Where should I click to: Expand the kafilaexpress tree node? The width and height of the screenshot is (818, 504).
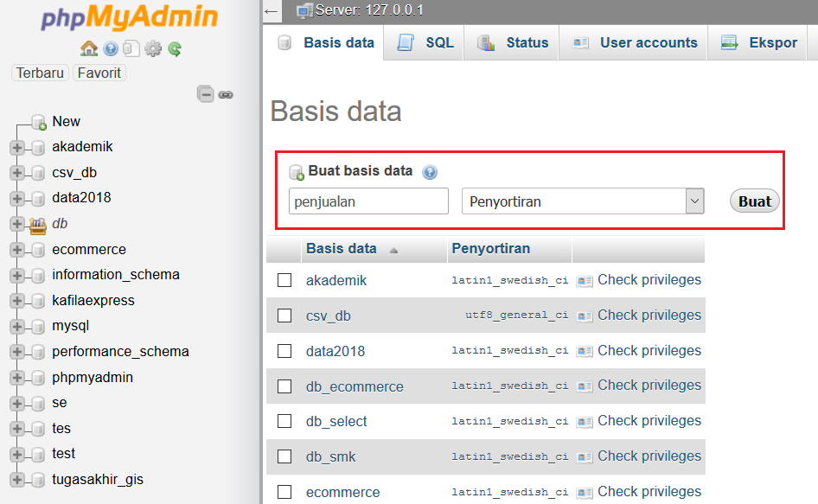[16, 301]
